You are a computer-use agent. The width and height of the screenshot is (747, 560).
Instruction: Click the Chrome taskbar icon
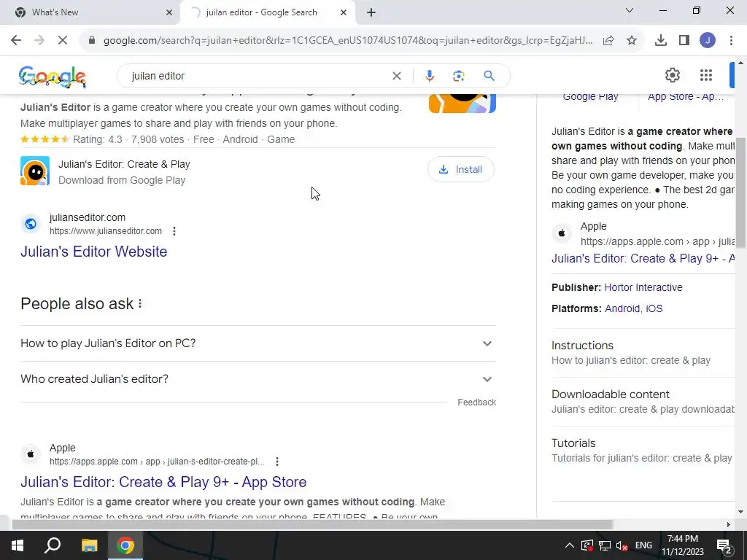coord(125,545)
